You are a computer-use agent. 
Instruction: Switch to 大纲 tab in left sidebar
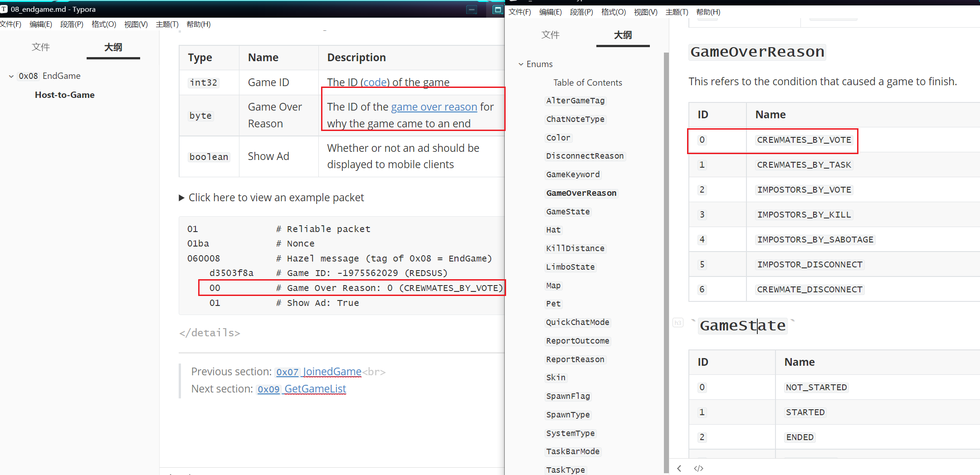pos(113,47)
